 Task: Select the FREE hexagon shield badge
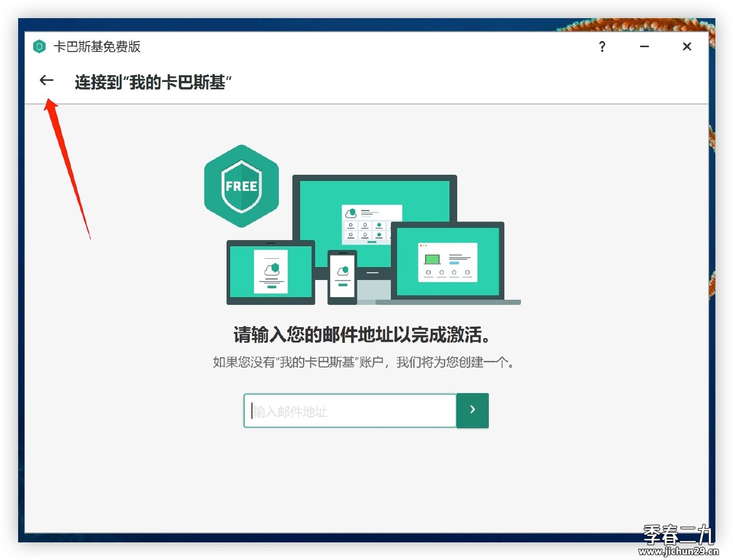[241, 186]
